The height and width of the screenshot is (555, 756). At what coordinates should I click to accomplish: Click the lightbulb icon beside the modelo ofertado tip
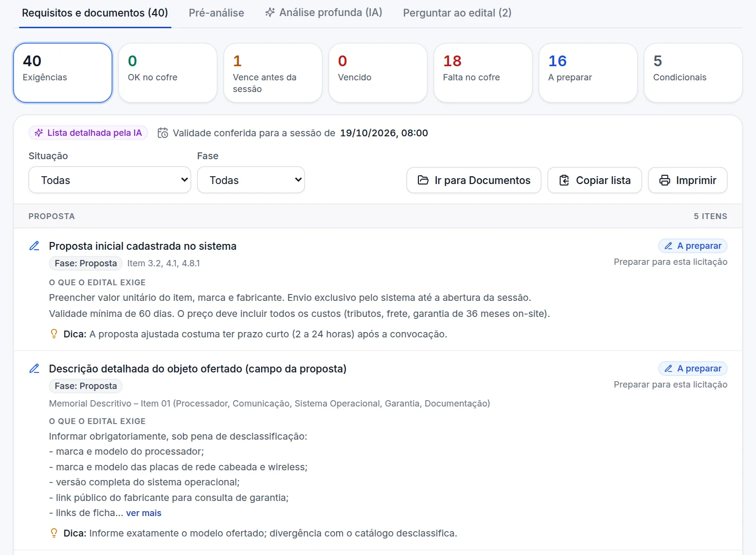[54, 533]
